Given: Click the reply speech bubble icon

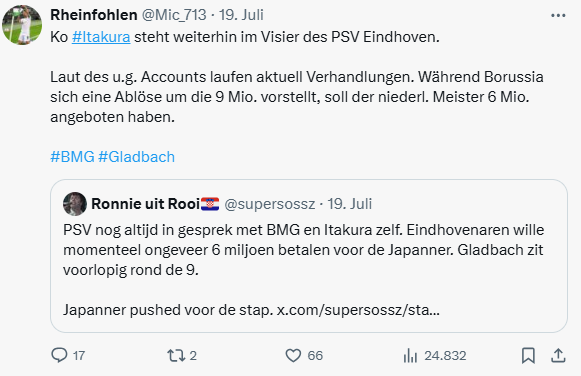Looking at the screenshot, I should [x=59, y=355].
